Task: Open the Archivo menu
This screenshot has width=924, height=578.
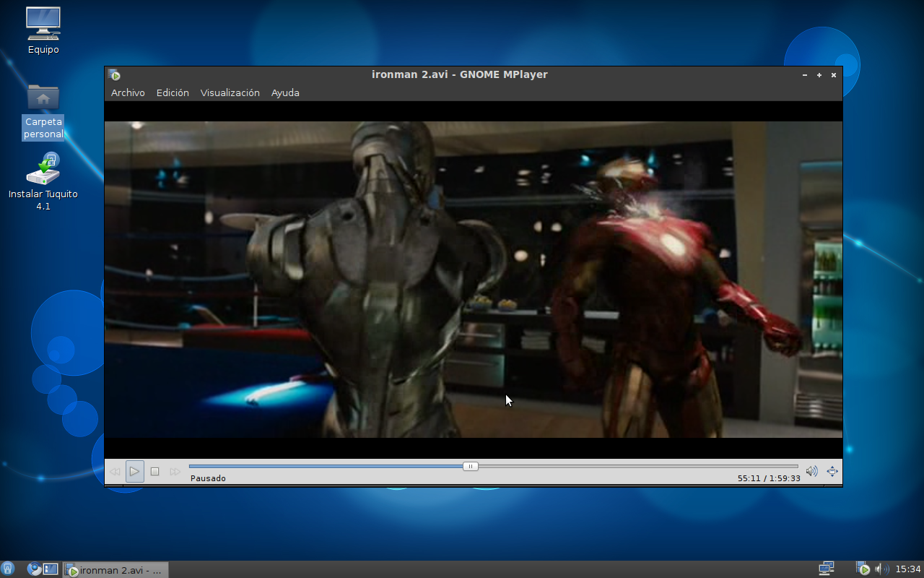Action: pos(128,92)
